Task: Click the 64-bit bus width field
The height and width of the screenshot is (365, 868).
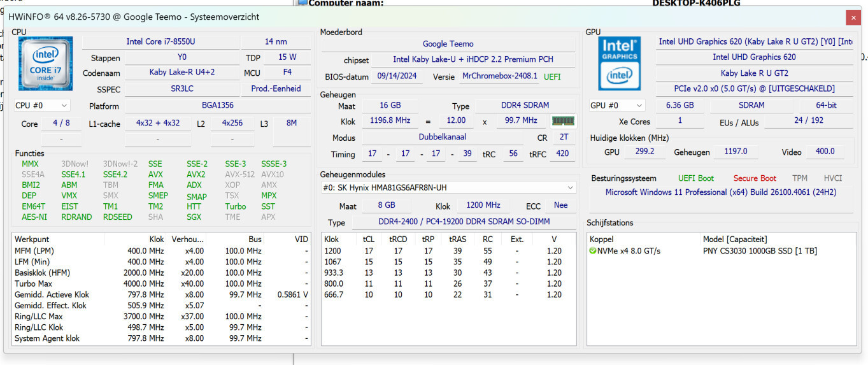Action: [x=826, y=105]
